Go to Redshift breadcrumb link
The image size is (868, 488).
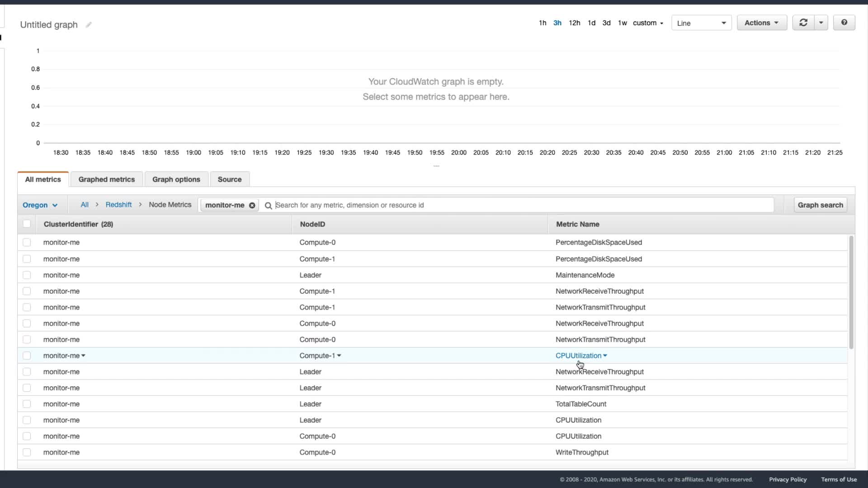pos(118,205)
